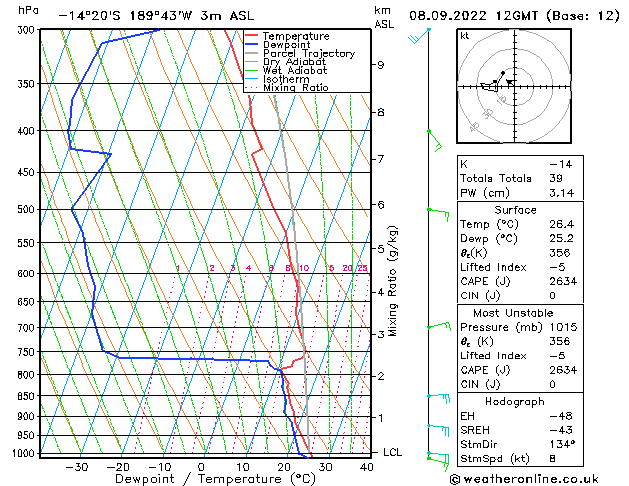The width and height of the screenshot is (629, 486).
Task: Click the SREH value '-43'
Action: point(561,430)
